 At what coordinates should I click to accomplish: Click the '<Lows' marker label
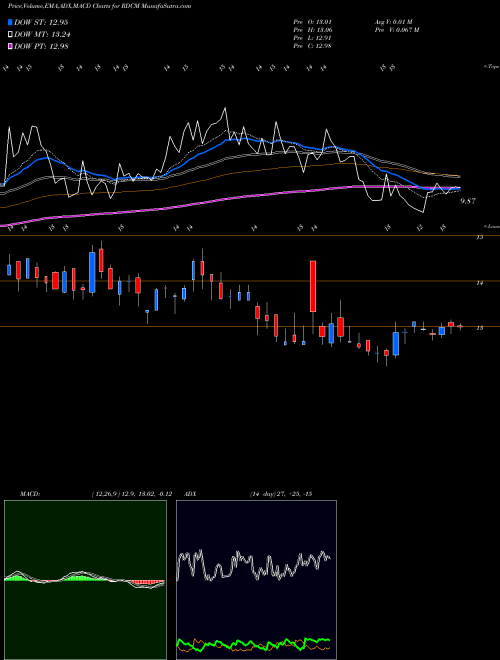point(492,226)
